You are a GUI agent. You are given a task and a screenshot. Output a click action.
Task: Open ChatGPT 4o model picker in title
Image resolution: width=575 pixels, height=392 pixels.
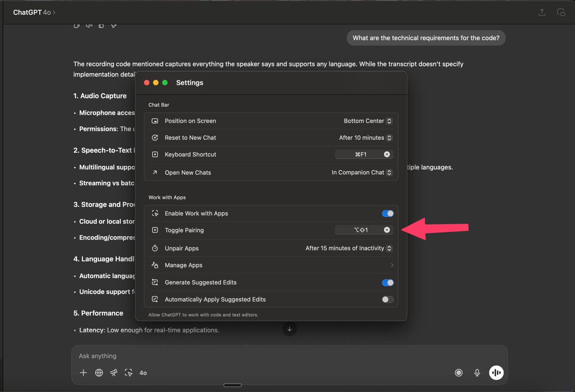(34, 12)
